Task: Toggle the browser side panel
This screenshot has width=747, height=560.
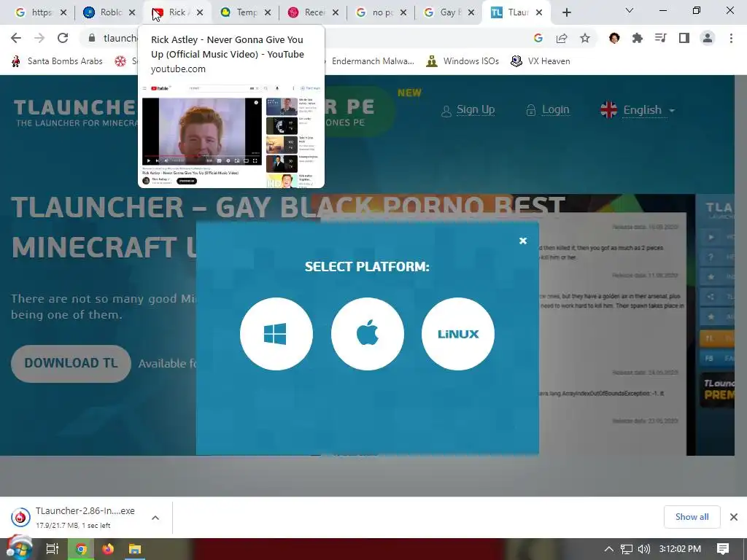Action: tap(684, 38)
